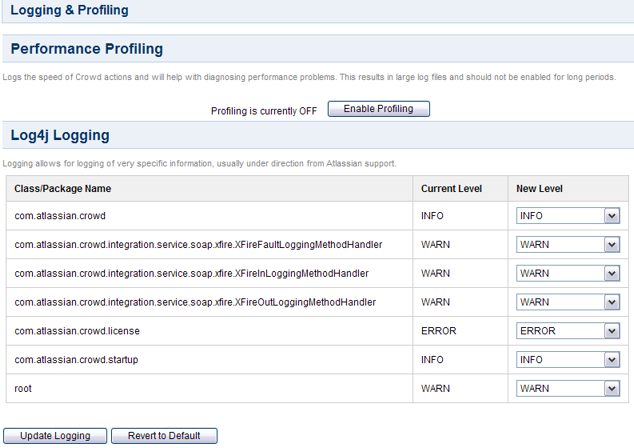Open the root logger level dropdown
The width and height of the screenshot is (634, 448).
coord(568,388)
